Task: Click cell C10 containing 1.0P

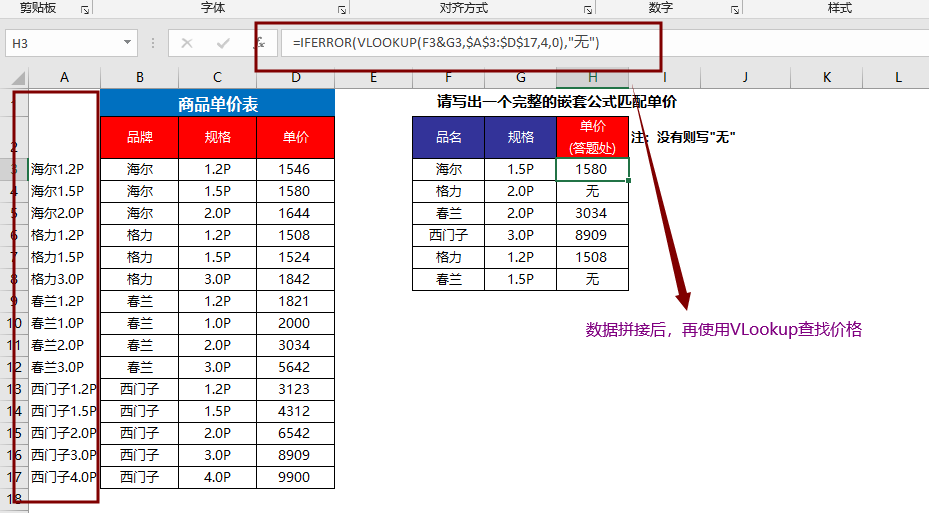Action: [217, 323]
